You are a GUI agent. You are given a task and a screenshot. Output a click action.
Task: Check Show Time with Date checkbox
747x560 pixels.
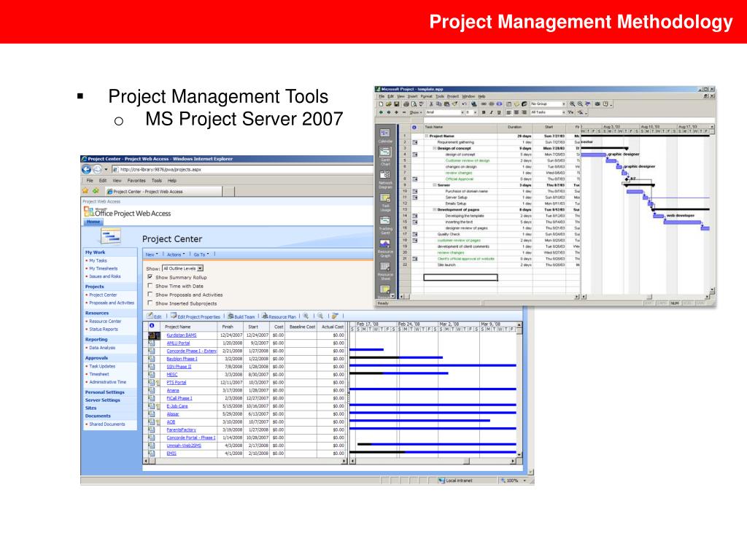(x=150, y=286)
